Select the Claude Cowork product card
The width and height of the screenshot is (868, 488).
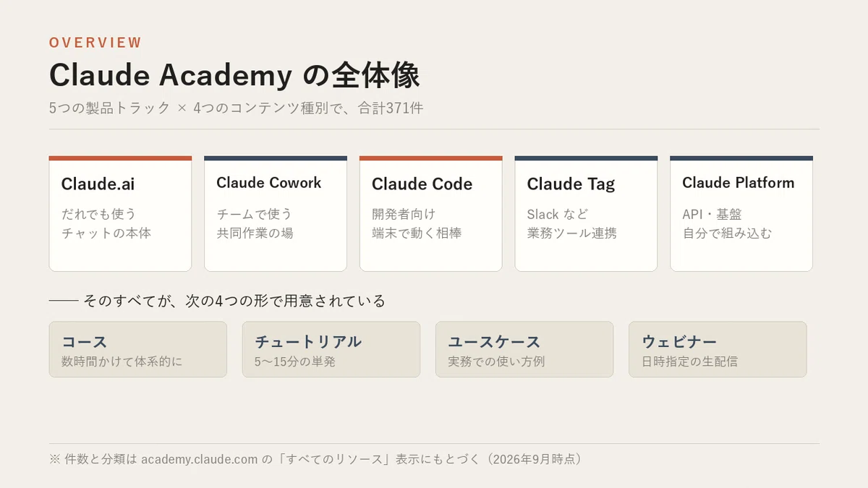[x=276, y=213]
